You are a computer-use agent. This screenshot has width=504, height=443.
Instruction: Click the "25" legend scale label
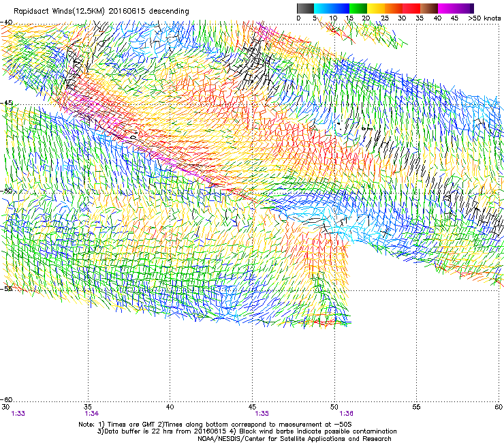click(x=385, y=18)
